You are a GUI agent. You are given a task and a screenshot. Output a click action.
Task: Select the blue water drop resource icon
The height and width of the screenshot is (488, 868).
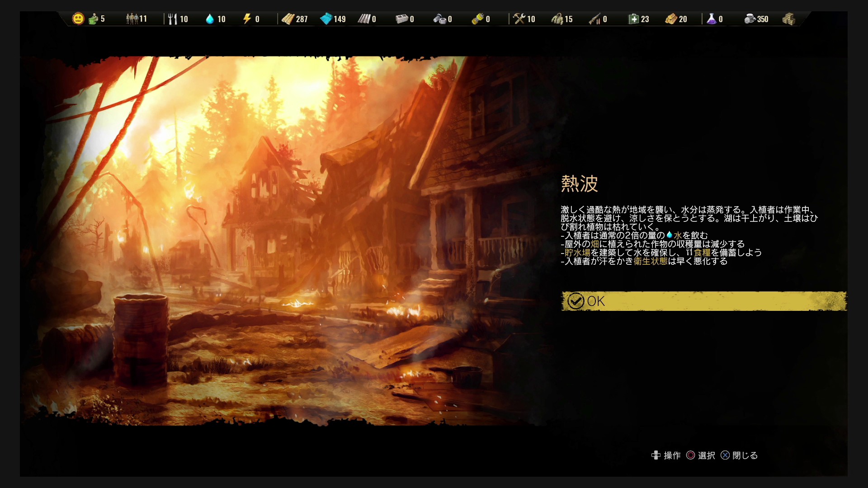pyautogui.click(x=210, y=19)
